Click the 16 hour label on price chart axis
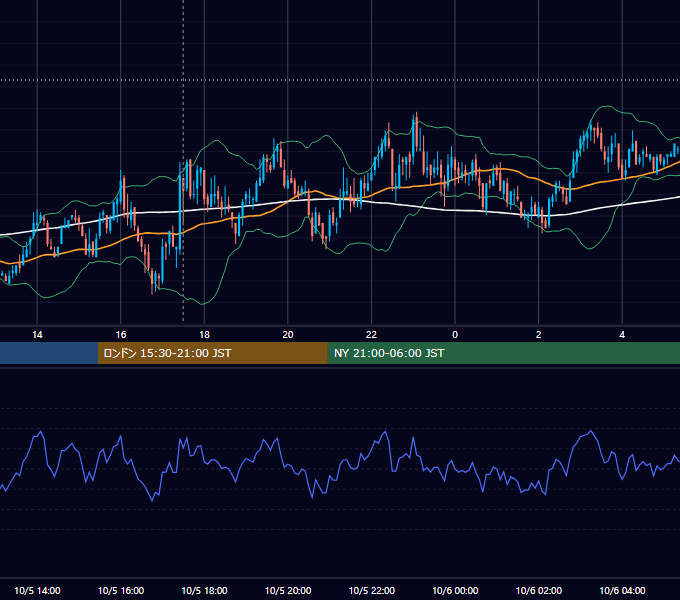This screenshot has height=600, width=680. point(121,335)
